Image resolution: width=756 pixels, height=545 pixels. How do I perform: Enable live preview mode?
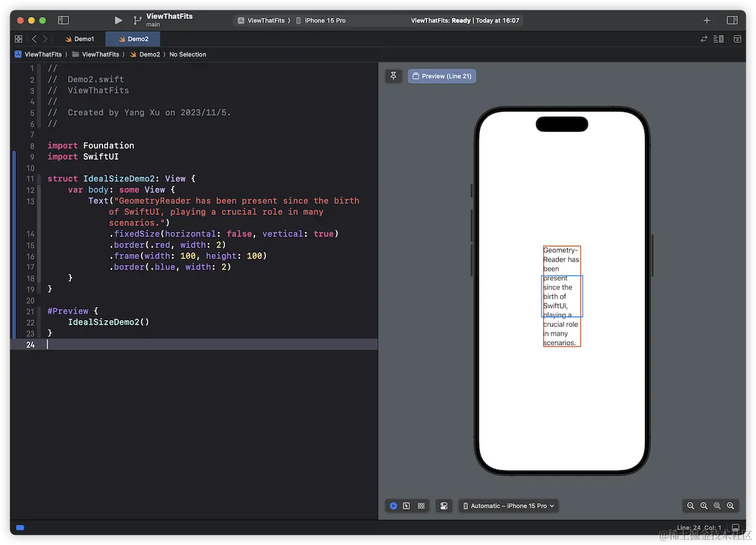393,506
